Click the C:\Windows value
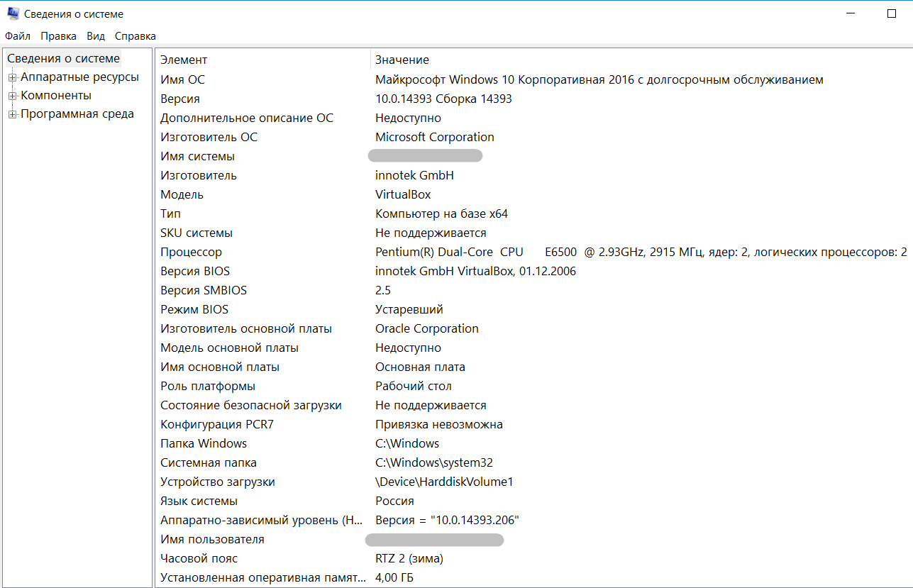This screenshot has width=913, height=588. 407,443
